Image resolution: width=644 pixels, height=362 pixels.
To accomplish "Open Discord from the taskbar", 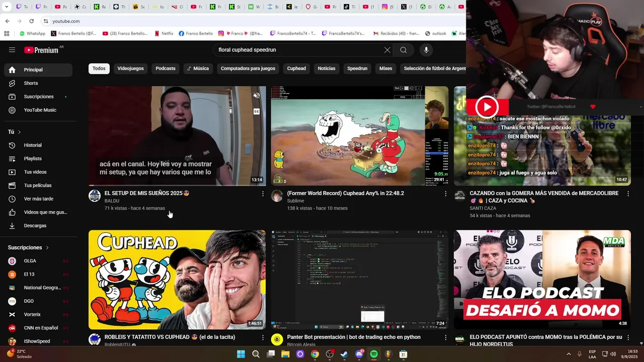I will [359, 354].
